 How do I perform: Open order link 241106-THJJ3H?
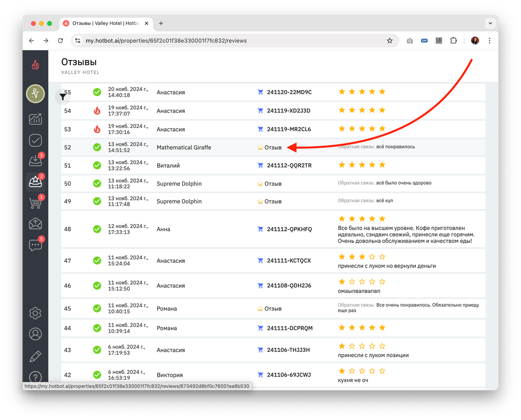click(288, 350)
